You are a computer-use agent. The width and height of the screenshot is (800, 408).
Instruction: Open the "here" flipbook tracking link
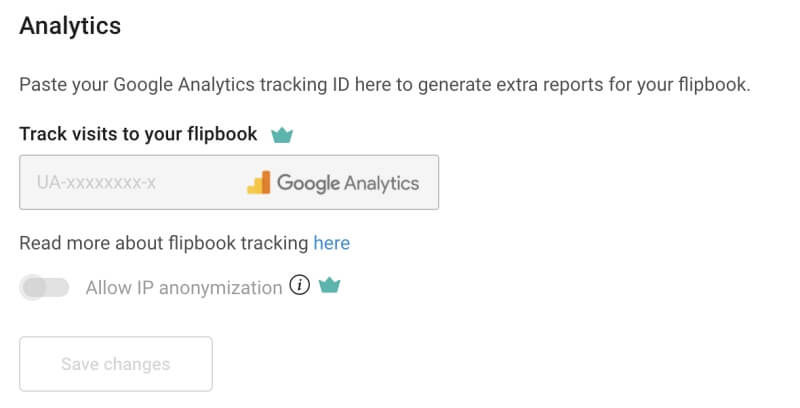(332, 243)
